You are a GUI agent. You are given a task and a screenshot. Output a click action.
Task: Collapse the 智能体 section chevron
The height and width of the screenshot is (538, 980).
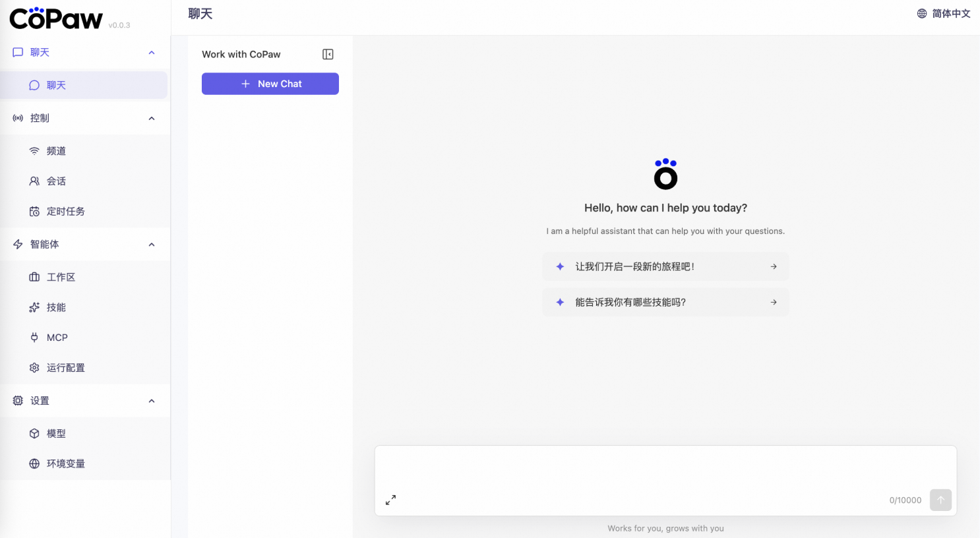click(x=152, y=244)
